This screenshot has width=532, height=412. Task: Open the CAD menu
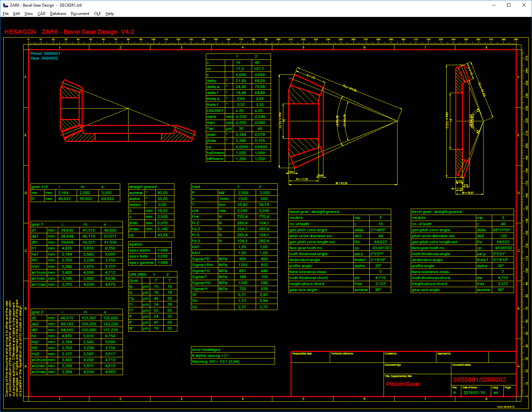42,14
